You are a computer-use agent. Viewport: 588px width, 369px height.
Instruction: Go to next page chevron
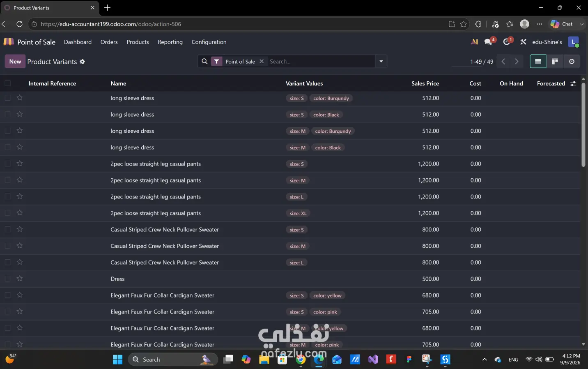[x=517, y=62]
